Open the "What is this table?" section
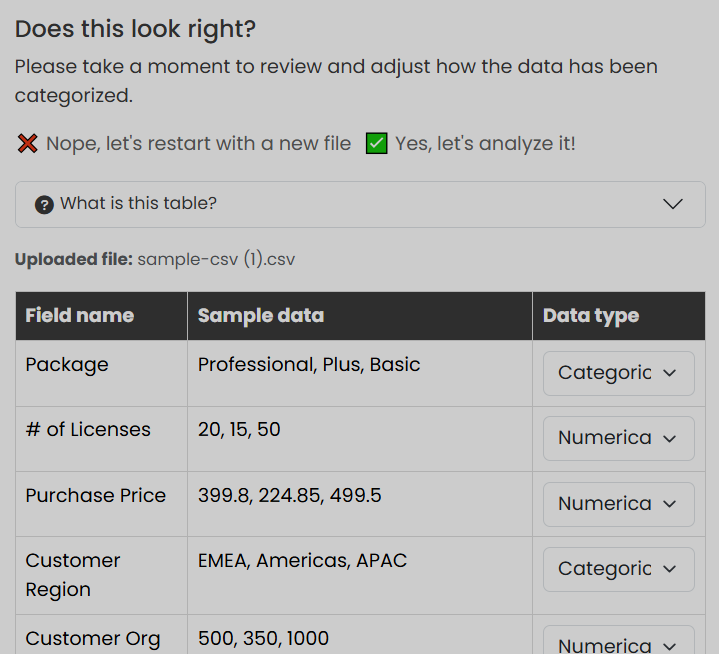Image resolution: width=719 pixels, height=654 pixels. (x=138, y=204)
